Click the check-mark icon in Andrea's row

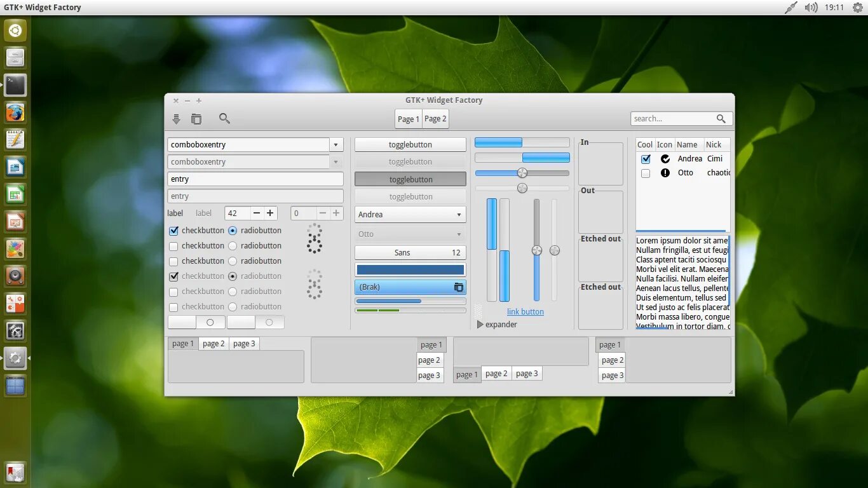(665, 159)
